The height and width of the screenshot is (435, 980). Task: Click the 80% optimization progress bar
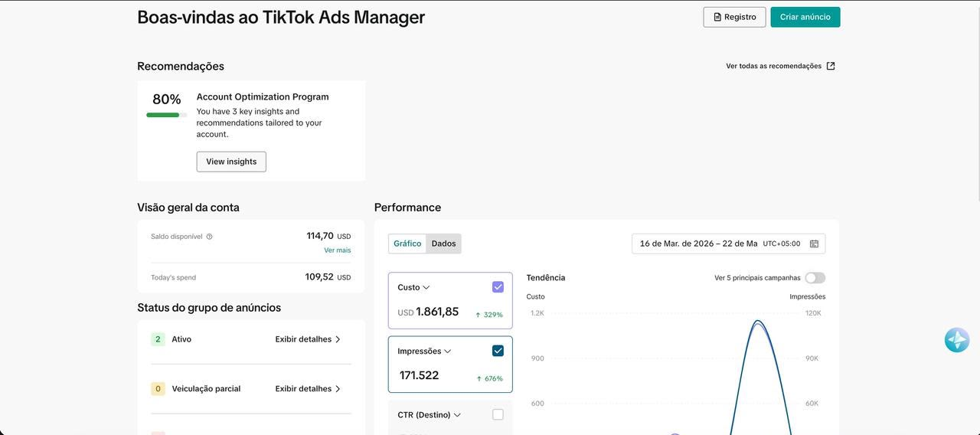tap(166, 115)
